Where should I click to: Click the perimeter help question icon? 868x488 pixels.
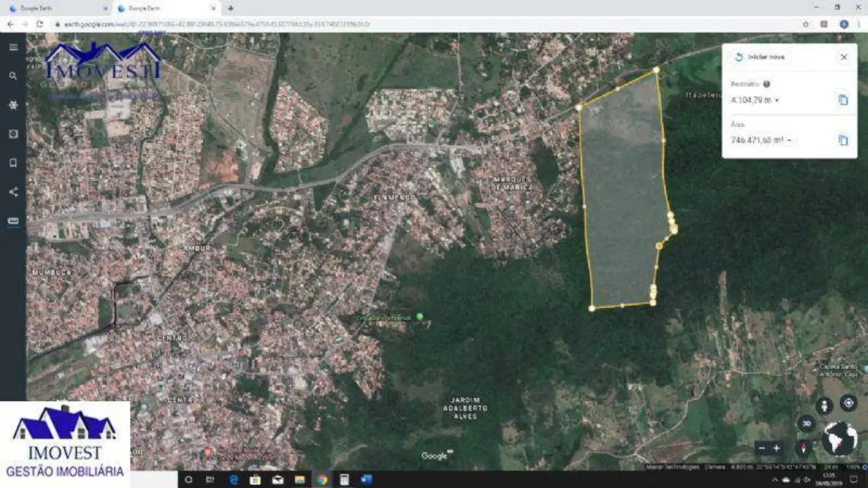click(767, 84)
